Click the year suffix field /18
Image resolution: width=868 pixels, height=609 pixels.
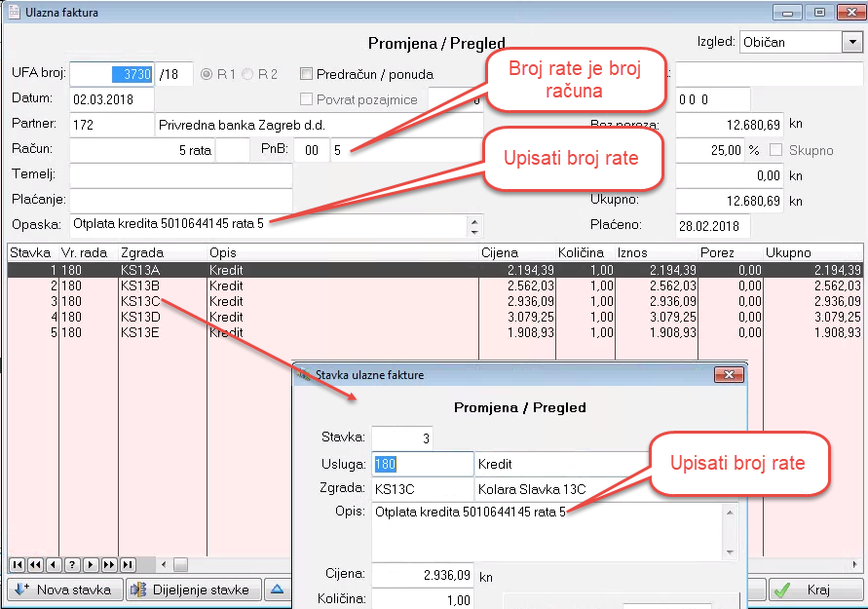(x=173, y=74)
